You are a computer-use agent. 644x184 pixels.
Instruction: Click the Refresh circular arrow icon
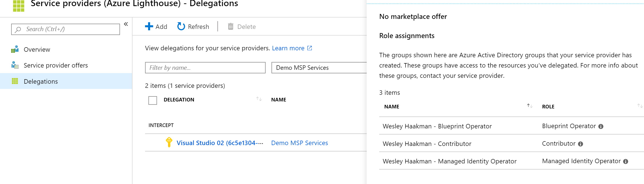point(181,26)
